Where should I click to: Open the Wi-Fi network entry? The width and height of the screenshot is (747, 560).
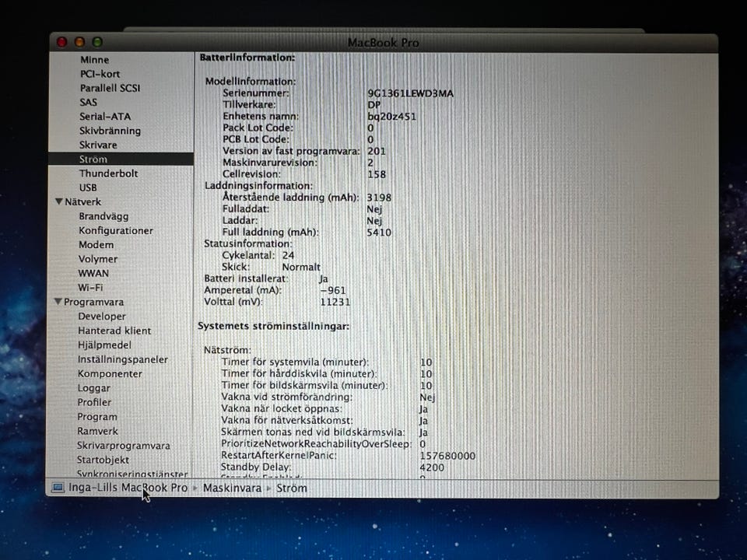tap(90, 288)
